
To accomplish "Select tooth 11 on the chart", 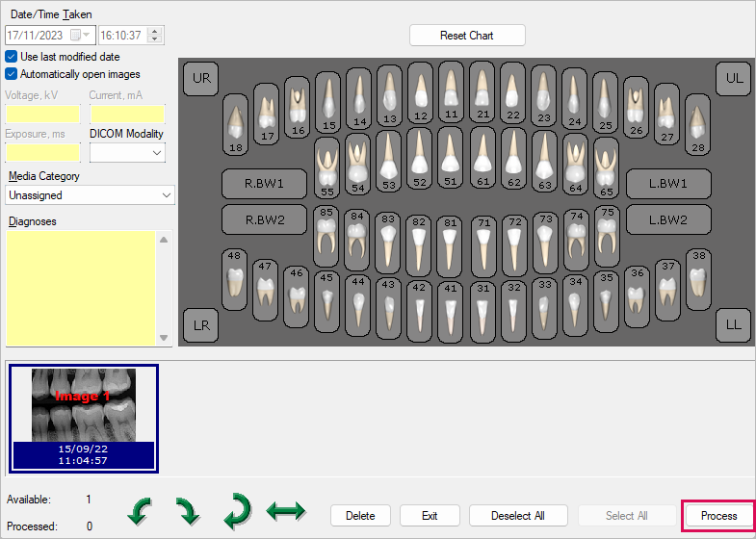I will [x=452, y=91].
